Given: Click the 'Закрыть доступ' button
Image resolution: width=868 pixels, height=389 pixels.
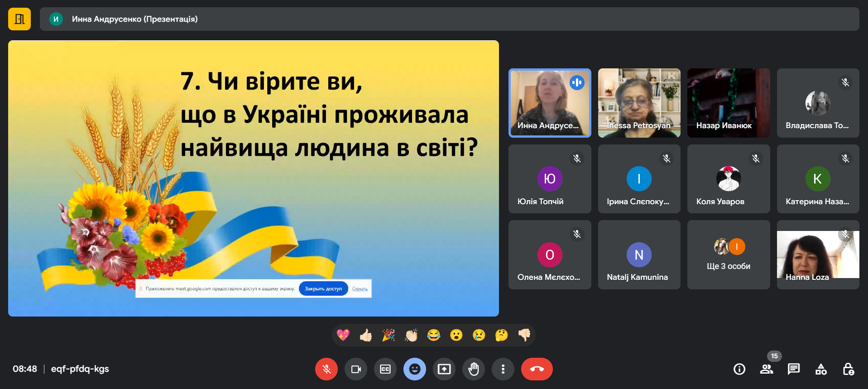Looking at the screenshot, I should 323,288.
